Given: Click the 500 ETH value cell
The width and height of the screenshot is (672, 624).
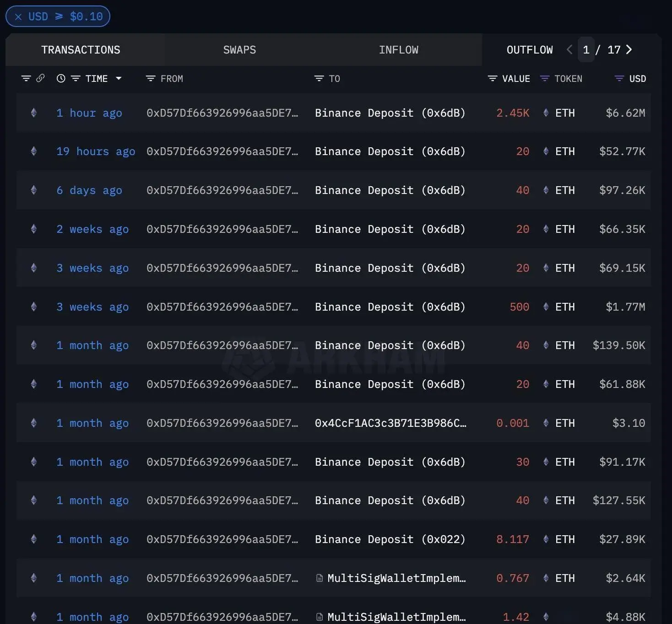Looking at the screenshot, I should (x=519, y=307).
